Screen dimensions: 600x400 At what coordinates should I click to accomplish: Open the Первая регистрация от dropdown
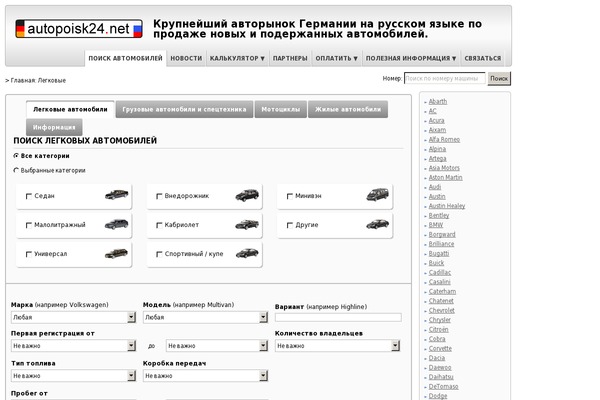[x=73, y=346]
